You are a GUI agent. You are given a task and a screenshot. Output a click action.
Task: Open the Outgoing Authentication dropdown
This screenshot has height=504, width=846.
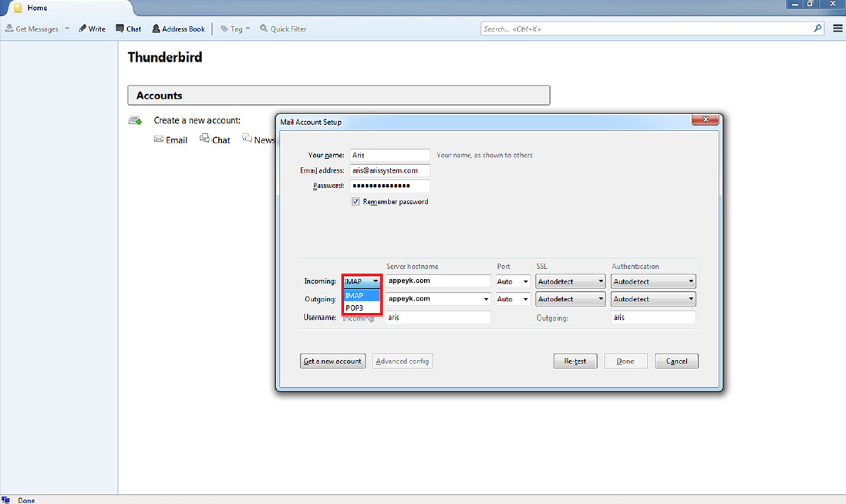tap(653, 299)
